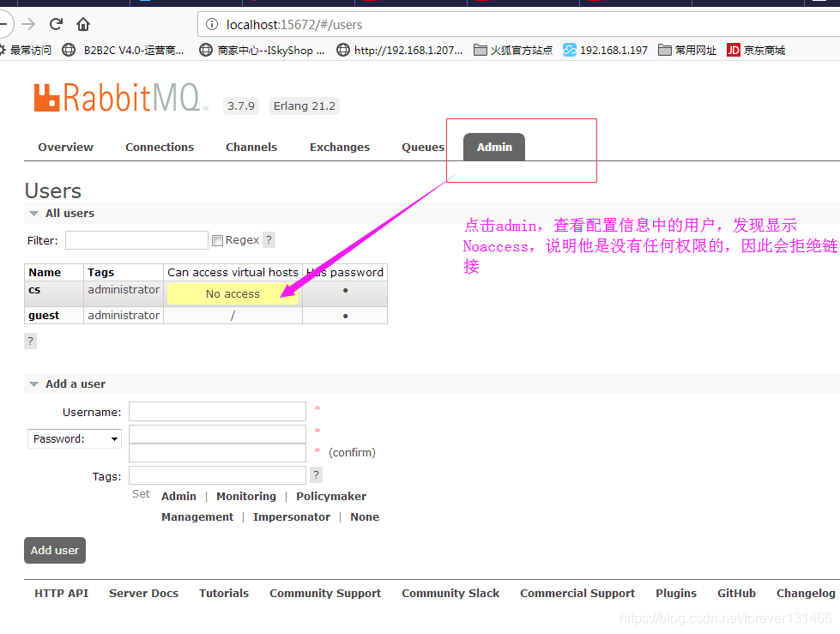Open help below users table
Screen dimensions: 840x634
point(31,341)
